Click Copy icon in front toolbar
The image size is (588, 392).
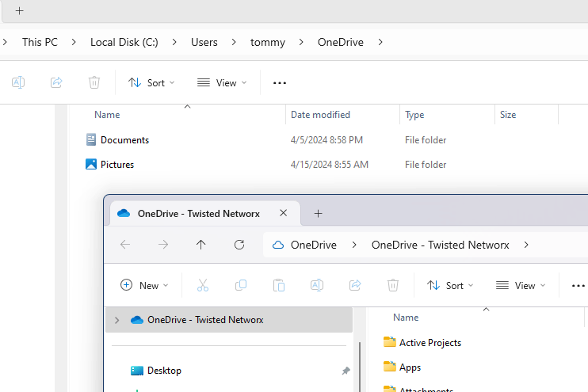coord(241,285)
